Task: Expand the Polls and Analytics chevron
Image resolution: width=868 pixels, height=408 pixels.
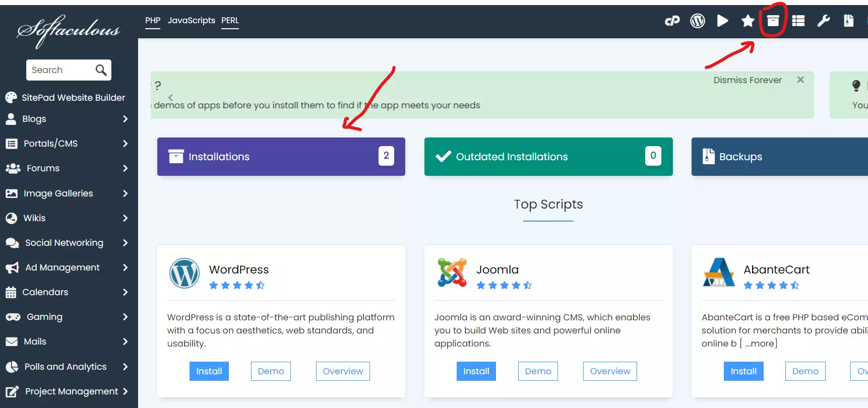Action: coord(125,367)
